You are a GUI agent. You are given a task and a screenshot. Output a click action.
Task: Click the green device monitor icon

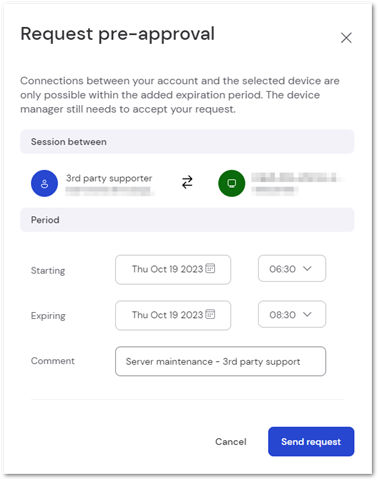click(x=232, y=183)
